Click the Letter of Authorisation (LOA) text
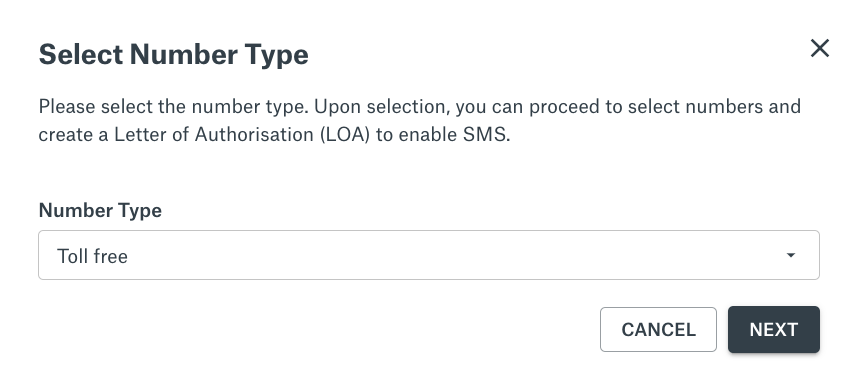 click(x=242, y=134)
